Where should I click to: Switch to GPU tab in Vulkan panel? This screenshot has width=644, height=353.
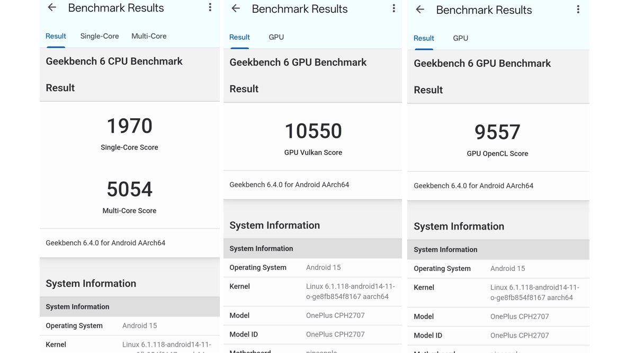pos(276,37)
